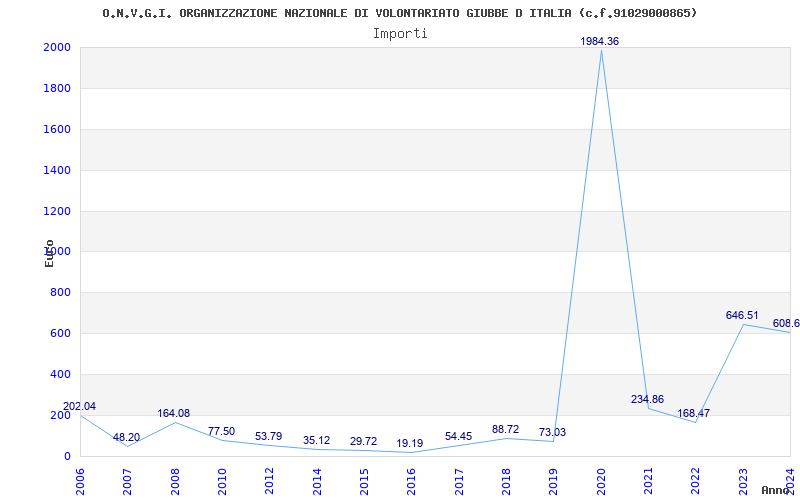Click the 1200 y-axis tick label
Viewport: 800px width, 500px height.
57,211
